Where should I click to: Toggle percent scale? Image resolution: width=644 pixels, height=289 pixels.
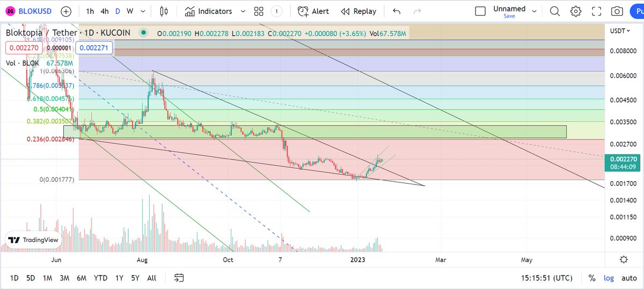592,278
